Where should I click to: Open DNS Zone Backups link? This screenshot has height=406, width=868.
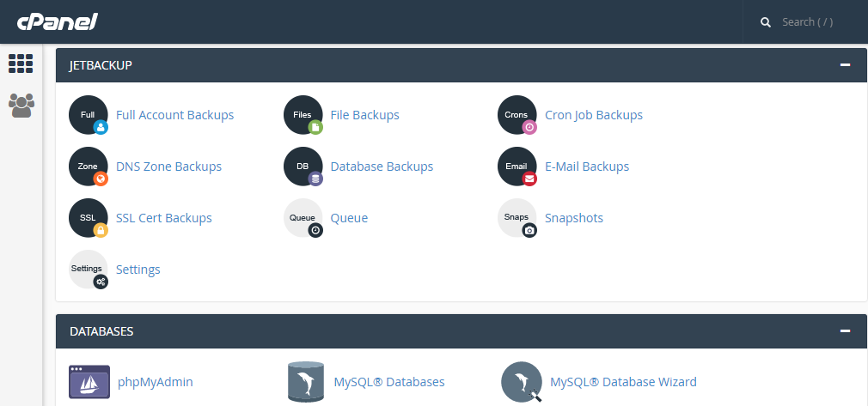tap(168, 167)
